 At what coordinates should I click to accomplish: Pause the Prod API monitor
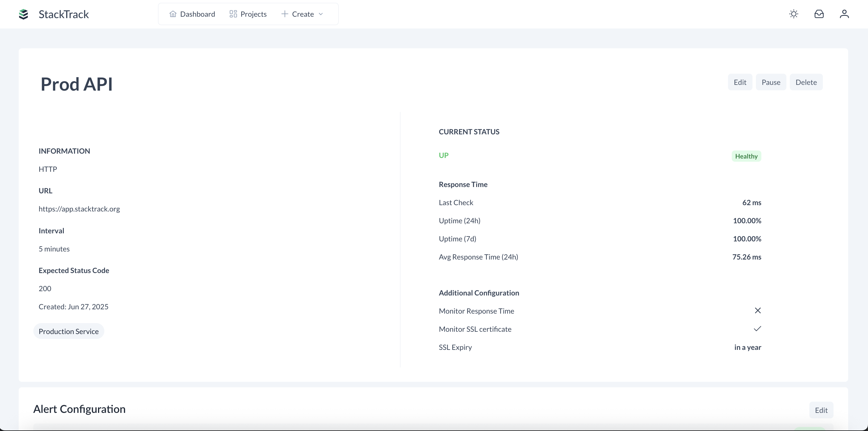click(x=771, y=82)
